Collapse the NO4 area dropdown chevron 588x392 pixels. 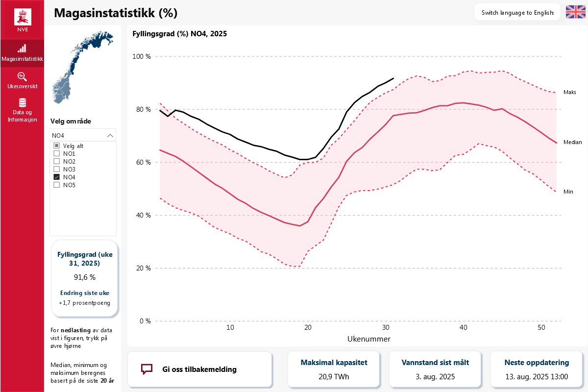click(x=110, y=136)
